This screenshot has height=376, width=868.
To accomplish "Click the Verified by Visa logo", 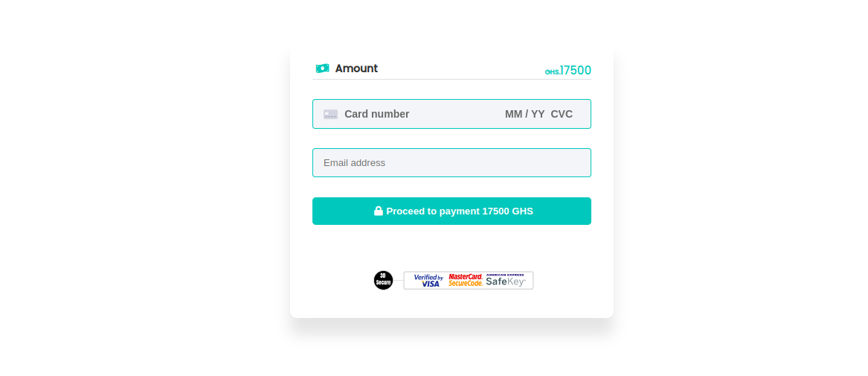I will pyautogui.click(x=428, y=281).
